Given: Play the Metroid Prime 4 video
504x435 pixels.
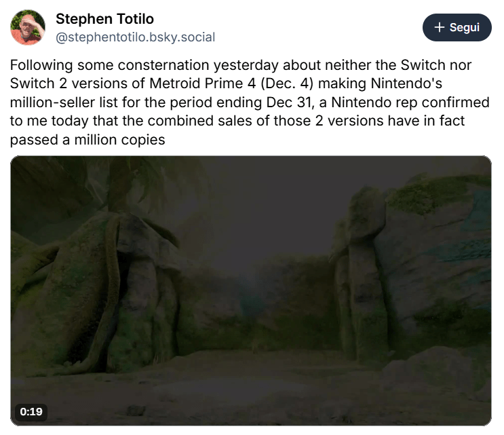Looking at the screenshot, I should tap(251, 290).
